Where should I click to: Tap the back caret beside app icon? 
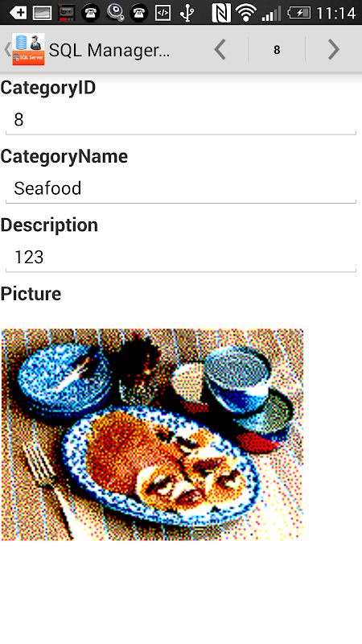7,49
